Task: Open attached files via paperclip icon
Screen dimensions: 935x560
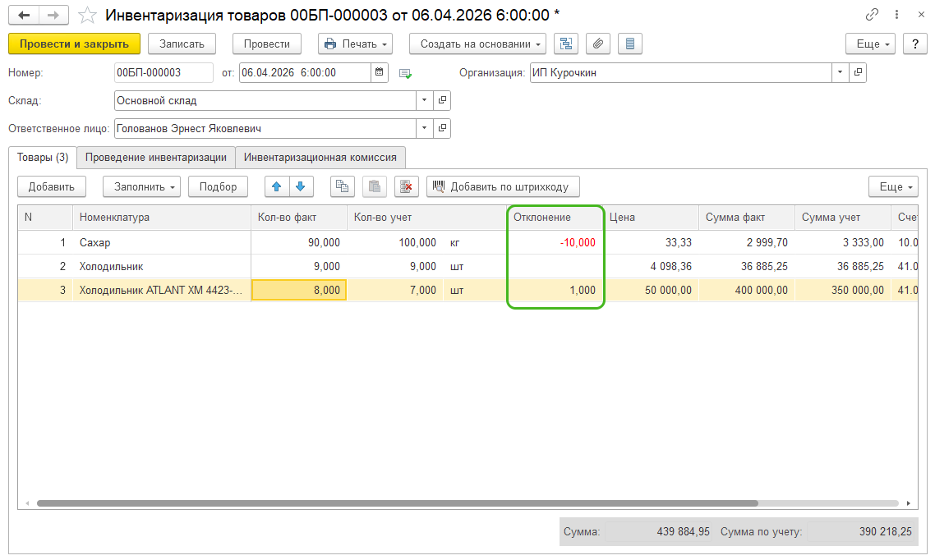Action: (598, 44)
